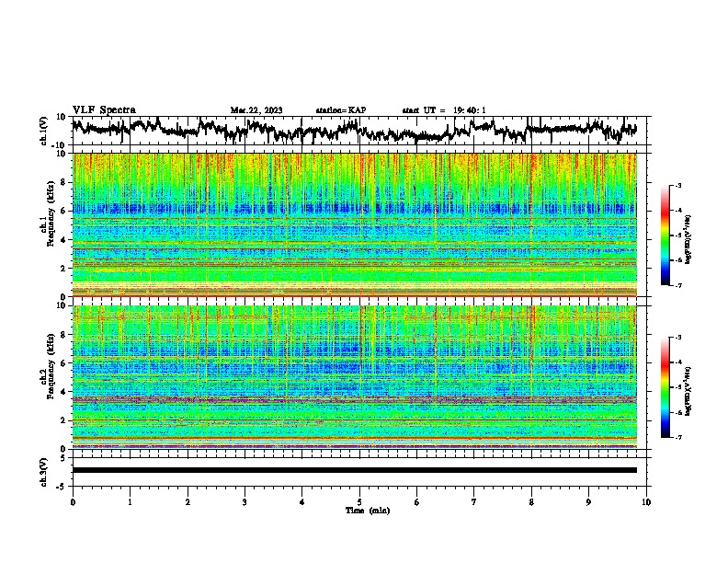Click time axis tick label "7"
Image resolution: width=728 pixels, height=563 pixels.
point(474,502)
